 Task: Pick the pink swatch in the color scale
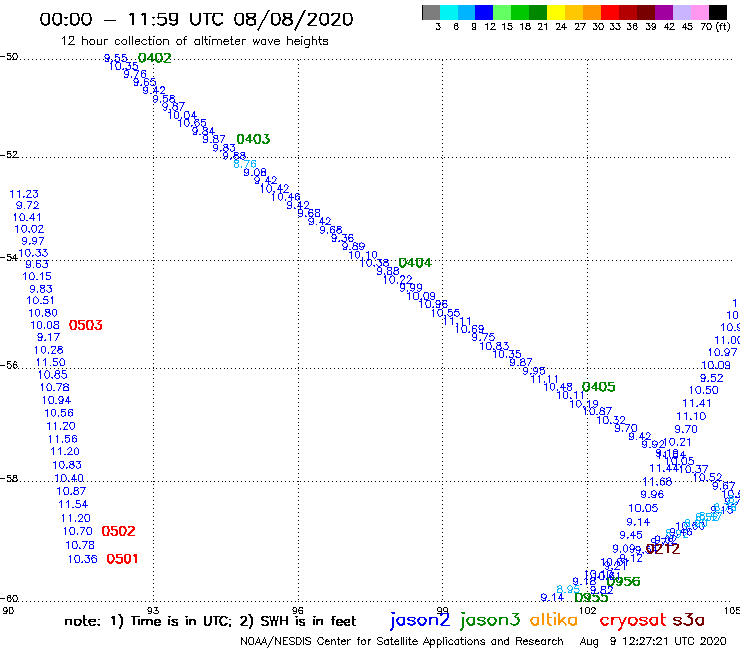pos(699,12)
